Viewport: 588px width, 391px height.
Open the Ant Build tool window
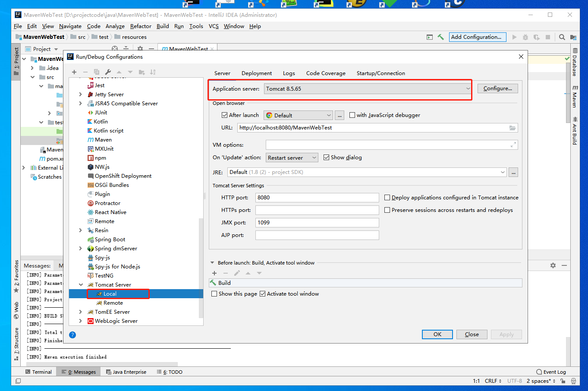point(575,131)
